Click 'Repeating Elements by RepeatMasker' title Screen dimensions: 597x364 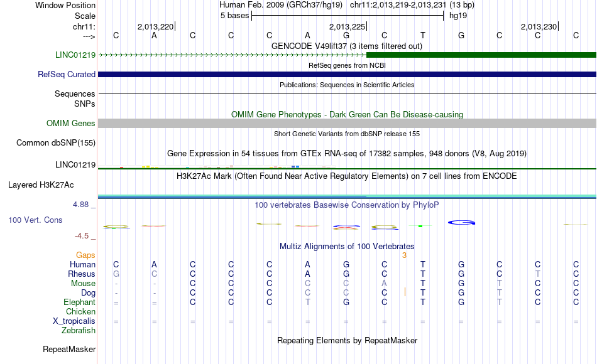click(x=347, y=340)
